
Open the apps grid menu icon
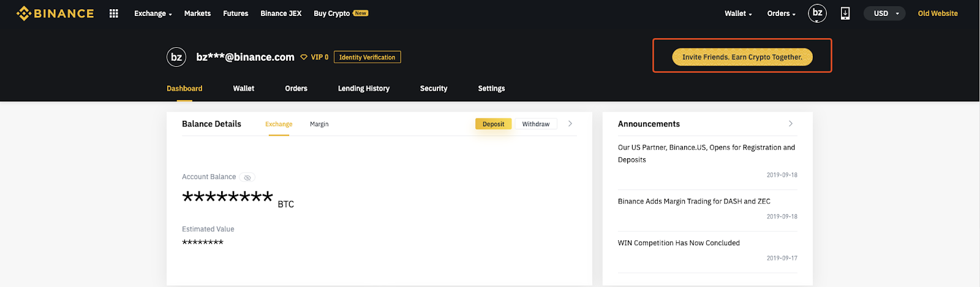pyautogui.click(x=114, y=13)
